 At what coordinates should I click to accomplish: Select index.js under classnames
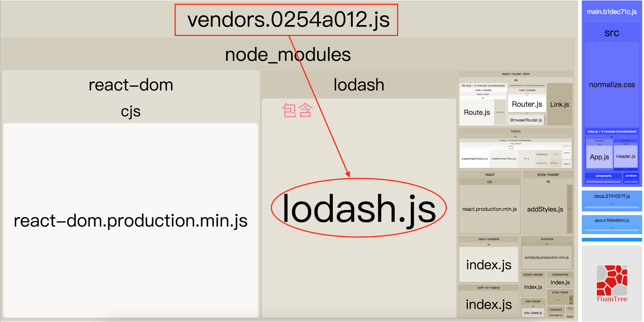(x=560, y=282)
